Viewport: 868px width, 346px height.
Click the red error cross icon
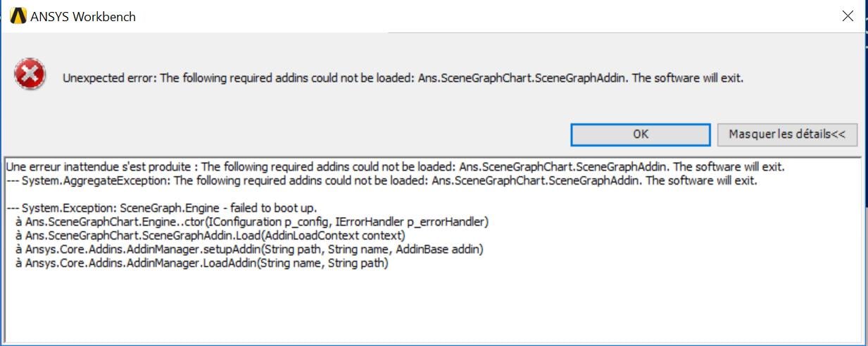pos(30,75)
